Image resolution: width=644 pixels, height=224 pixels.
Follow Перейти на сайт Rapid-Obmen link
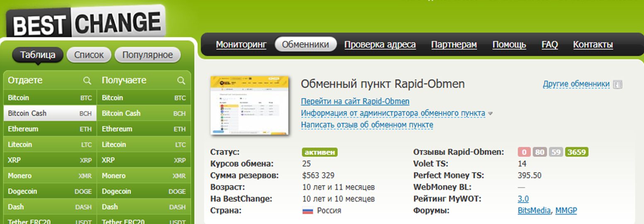pyautogui.click(x=355, y=101)
